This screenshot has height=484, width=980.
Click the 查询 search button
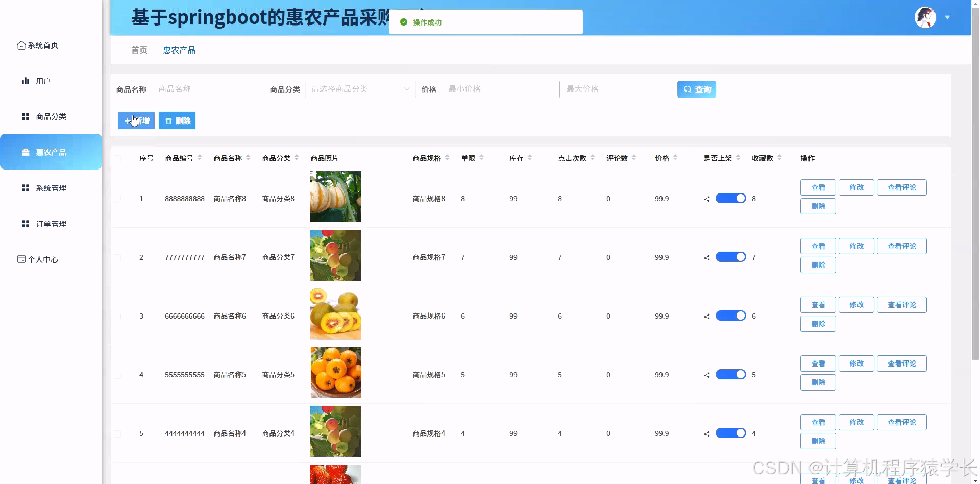click(x=696, y=89)
